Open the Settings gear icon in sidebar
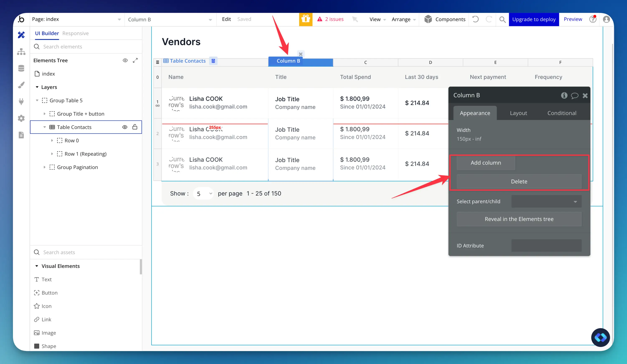The width and height of the screenshot is (627, 364). [21, 118]
